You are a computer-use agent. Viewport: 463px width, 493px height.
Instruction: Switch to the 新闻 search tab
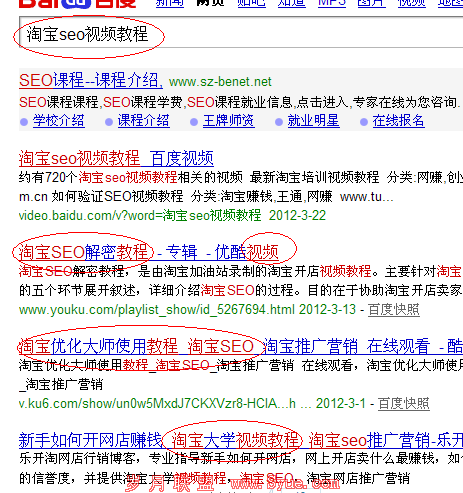coord(170,3)
